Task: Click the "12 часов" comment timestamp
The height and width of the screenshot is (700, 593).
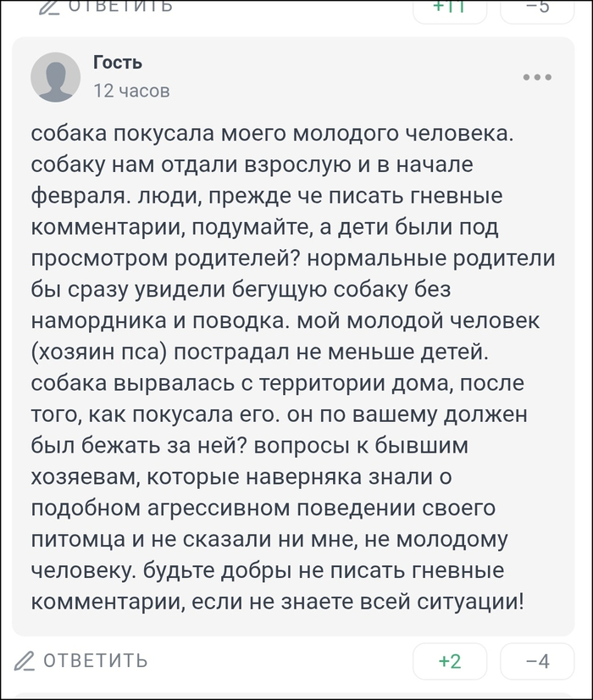Action: point(131,90)
